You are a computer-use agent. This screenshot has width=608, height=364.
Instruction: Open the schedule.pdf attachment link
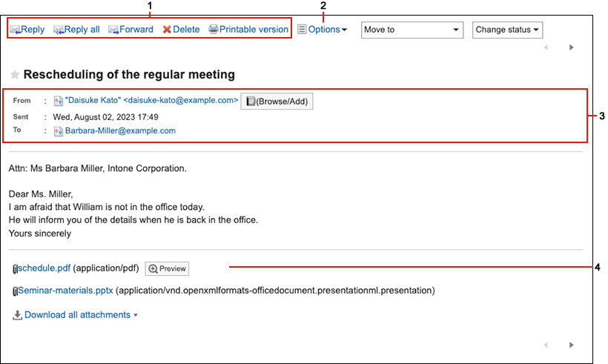44,268
